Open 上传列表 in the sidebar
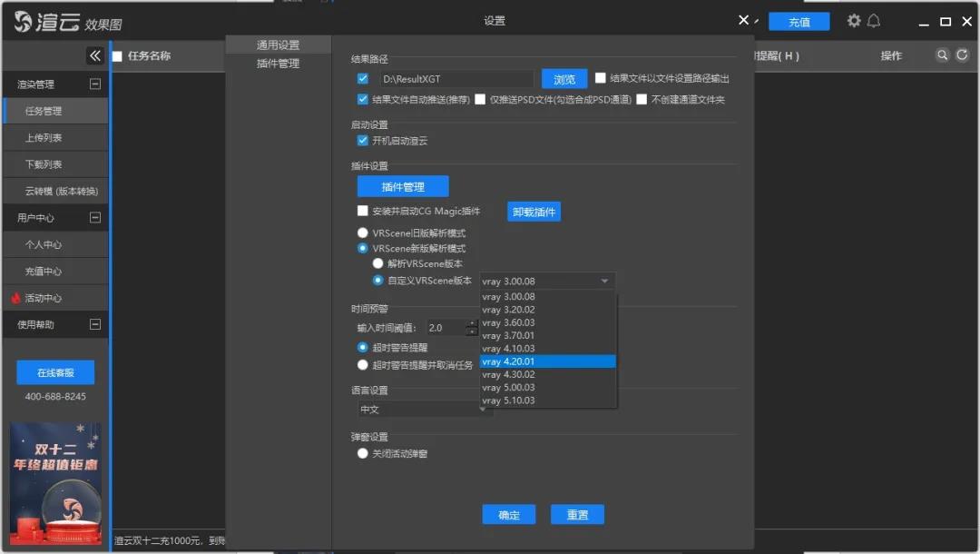The height and width of the screenshot is (554, 980). click(x=44, y=138)
